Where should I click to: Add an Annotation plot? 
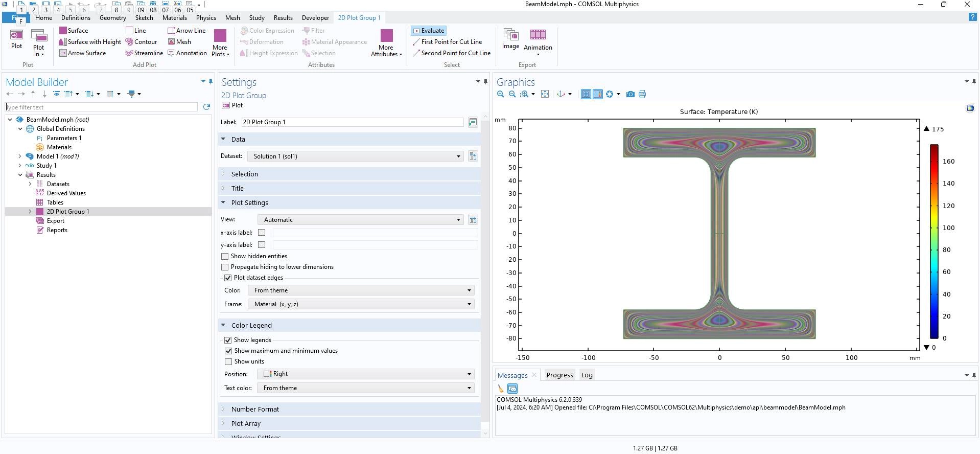[187, 53]
